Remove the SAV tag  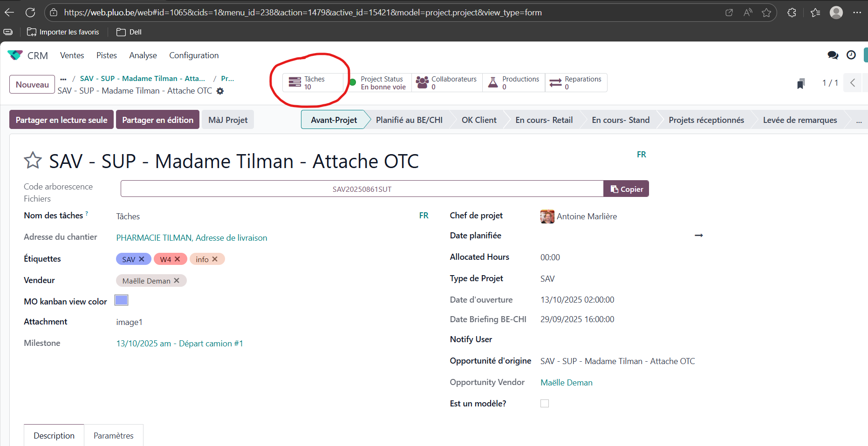(x=142, y=259)
